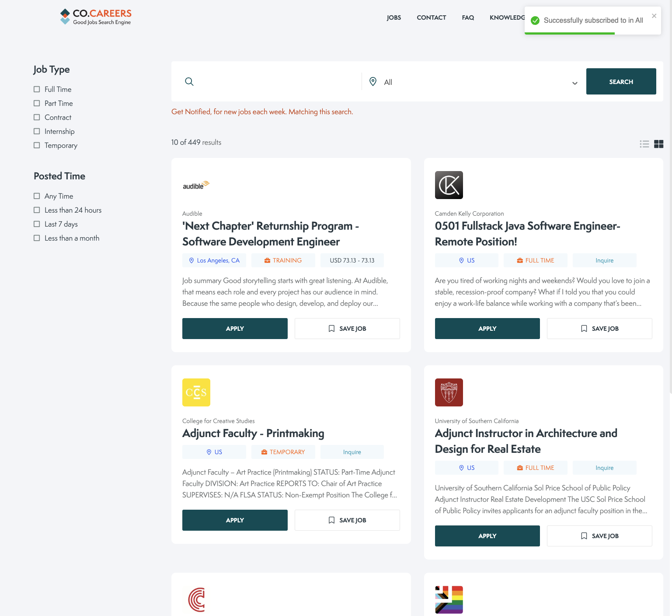This screenshot has width=672, height=616.
Task: Open the CONTACT menu item
Action: pos(432,17)
